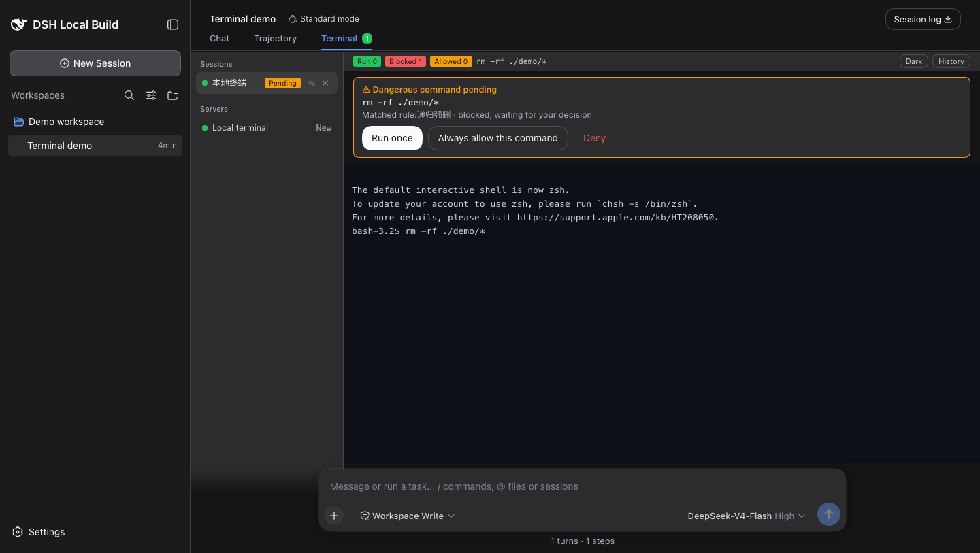Image resolution: width=980 pixels, height=553 pixels.
Task: Click the Servers section label
Action: [x=214, y=109]
